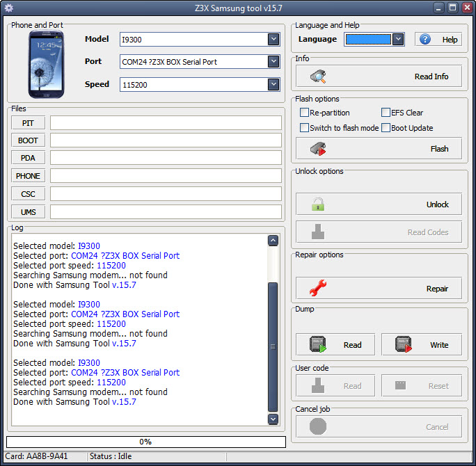Click the UMS file path field
This screenshot has width=476, height=466.
coord(166,211)
